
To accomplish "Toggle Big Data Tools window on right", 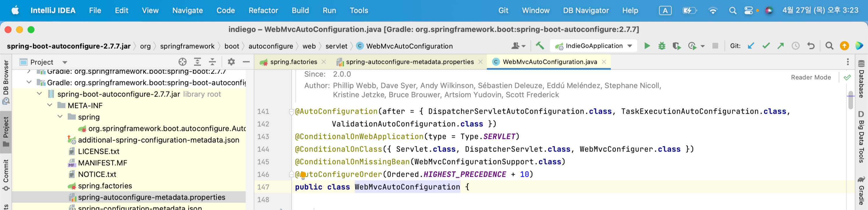I will coord(862,137).
